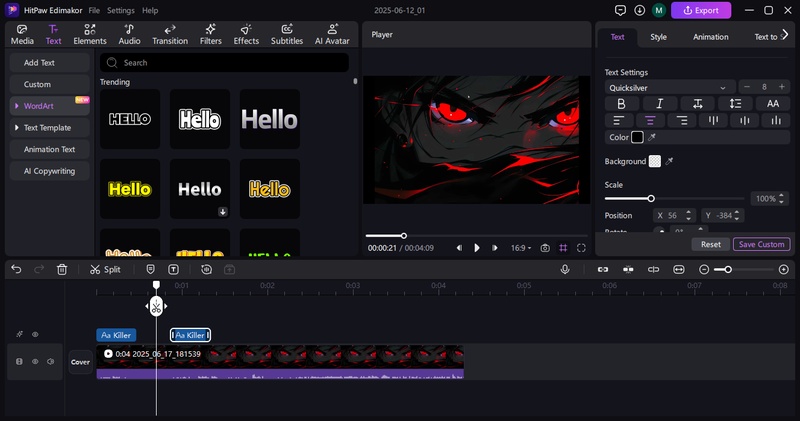Click the Save Custom button
This screenshot has width=800, height=421.
point(761,244)
